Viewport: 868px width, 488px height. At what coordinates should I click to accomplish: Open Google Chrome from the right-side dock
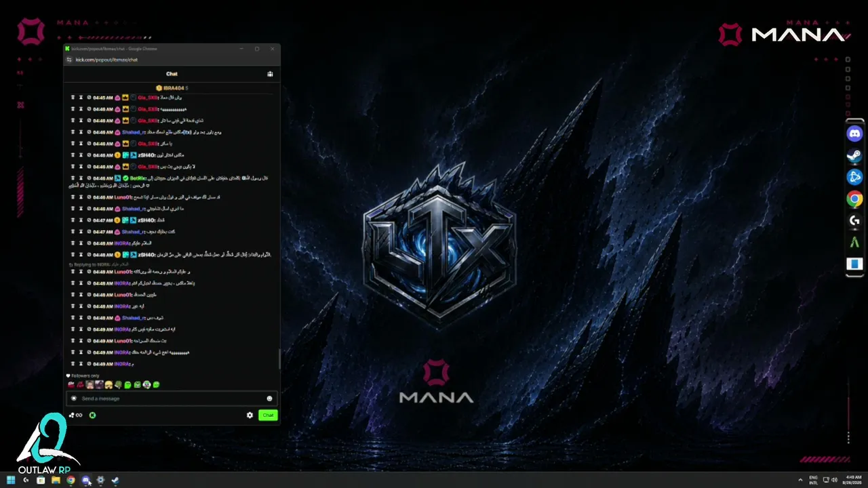854,199
